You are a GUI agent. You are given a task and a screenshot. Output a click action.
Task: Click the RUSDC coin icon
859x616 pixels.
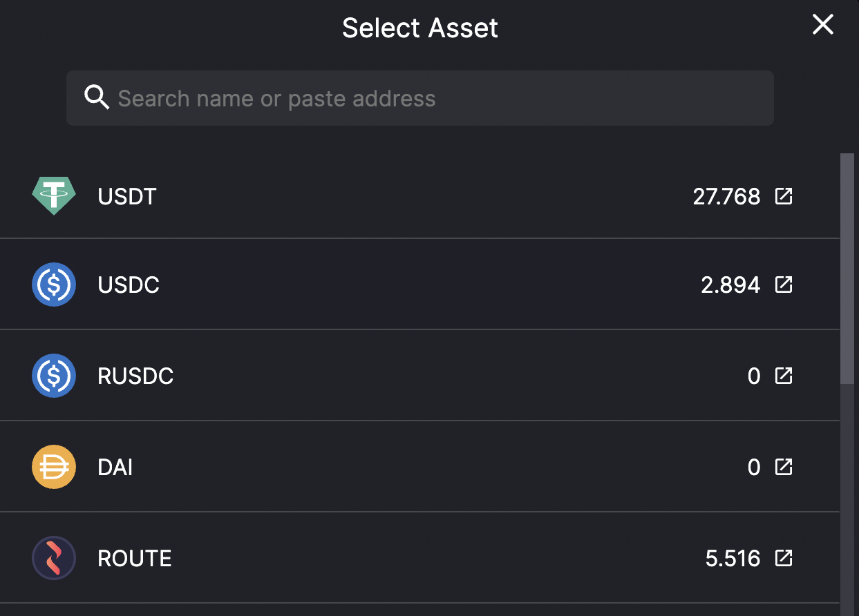point(54,376)
